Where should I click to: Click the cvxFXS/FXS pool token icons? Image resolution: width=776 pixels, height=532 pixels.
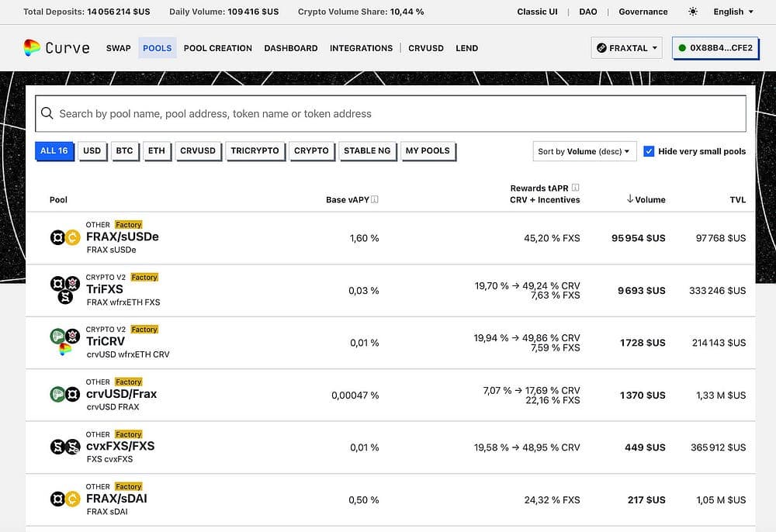pyautogui.click(x=65, y=447)
